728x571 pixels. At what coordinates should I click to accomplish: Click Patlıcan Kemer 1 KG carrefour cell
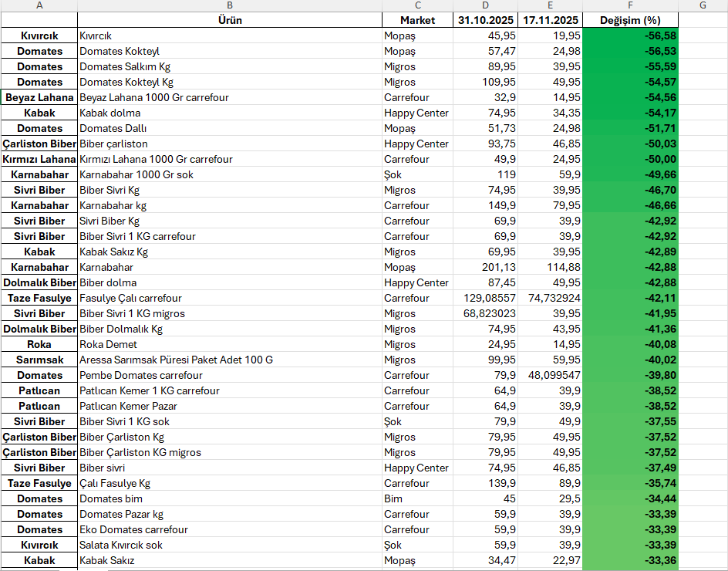(230, 390)
